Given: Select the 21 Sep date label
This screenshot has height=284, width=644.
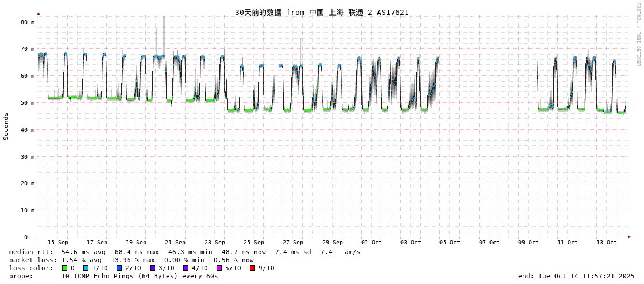Looking at the screenshot, I should click(x=175, y=243).
